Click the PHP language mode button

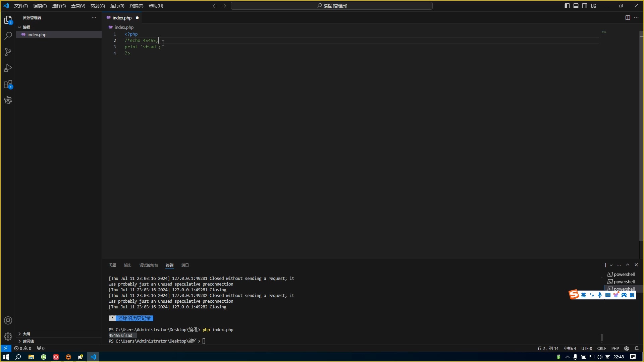(615, 348)
